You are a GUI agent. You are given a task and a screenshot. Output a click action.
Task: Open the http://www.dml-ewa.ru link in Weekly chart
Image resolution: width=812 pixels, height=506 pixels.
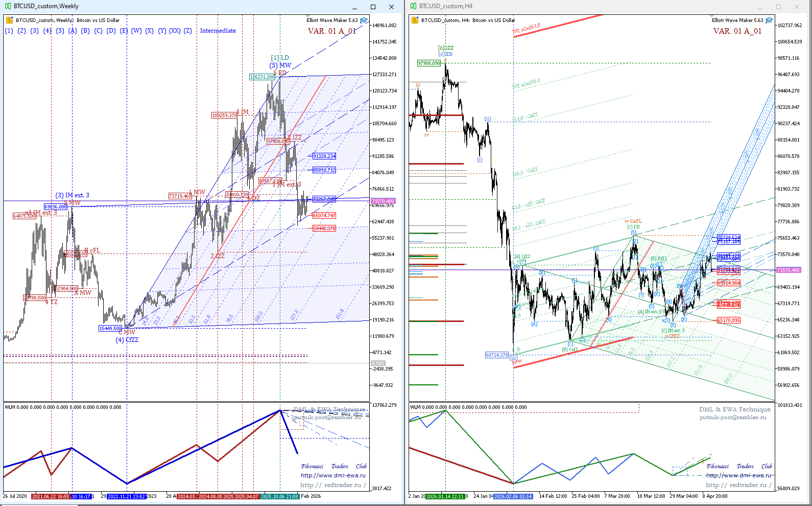click(x=333, y=475)
